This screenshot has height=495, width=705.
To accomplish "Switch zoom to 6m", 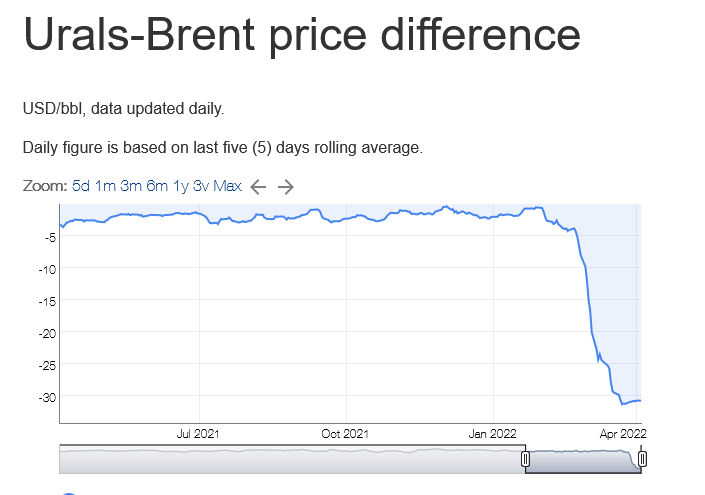I will point(157,186).
